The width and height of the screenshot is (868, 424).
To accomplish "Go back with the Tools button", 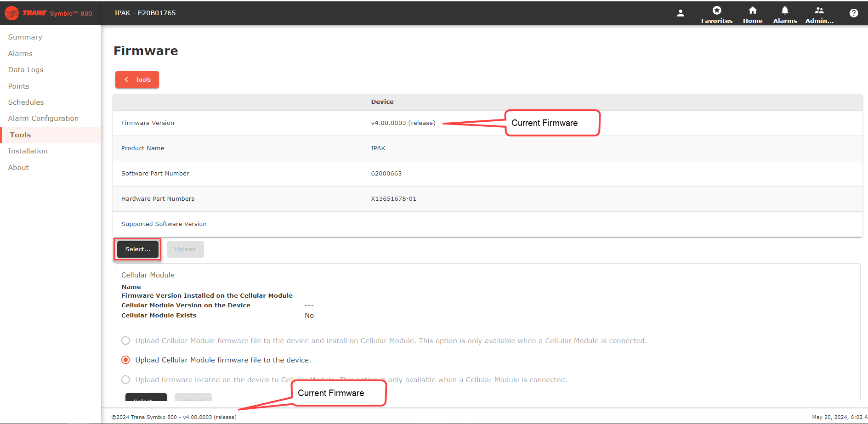I will [x=137, y=79].
